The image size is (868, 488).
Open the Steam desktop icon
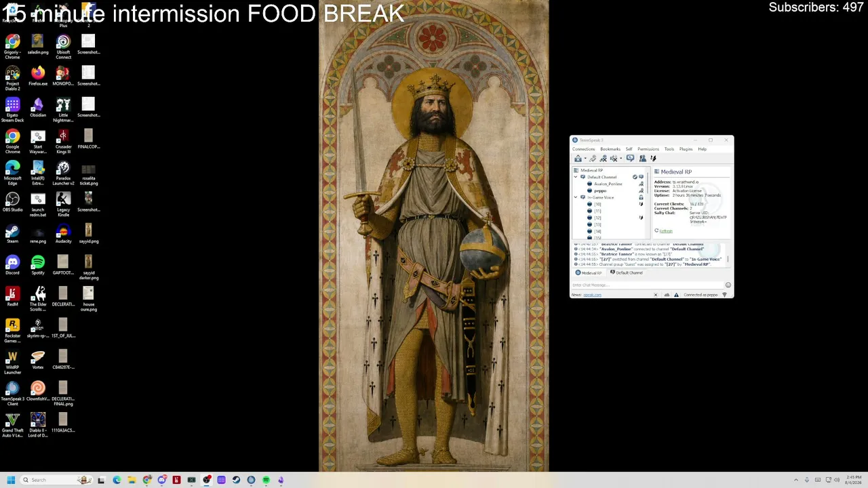[12, 233]
